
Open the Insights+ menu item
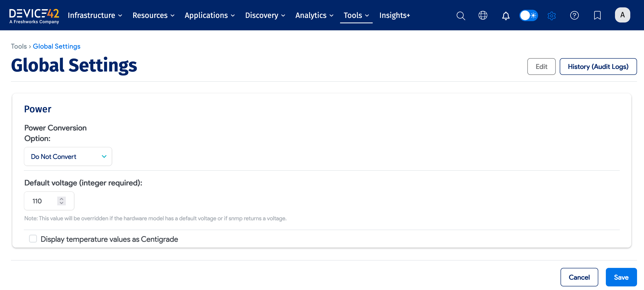(395, 16)
